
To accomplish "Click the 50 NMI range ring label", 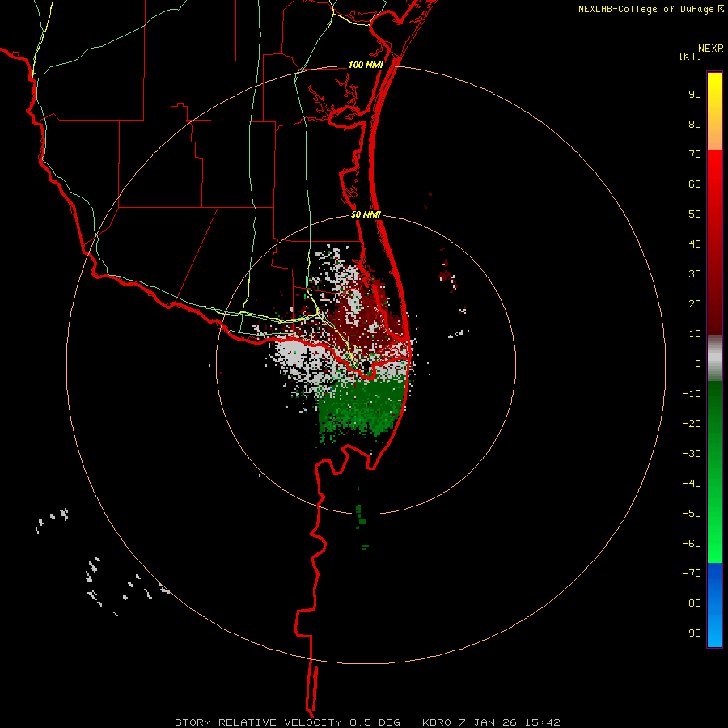I will [x=366, y=214].
